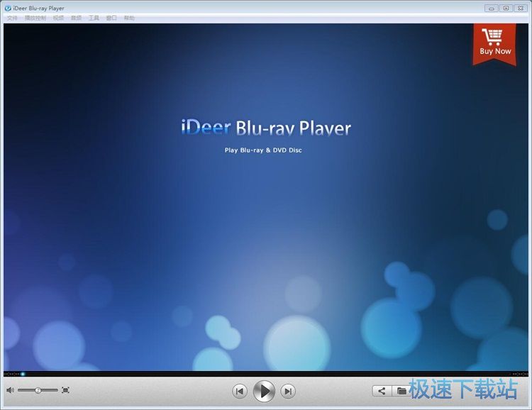Toggle fullscreen mode icon

coord(65,390)
